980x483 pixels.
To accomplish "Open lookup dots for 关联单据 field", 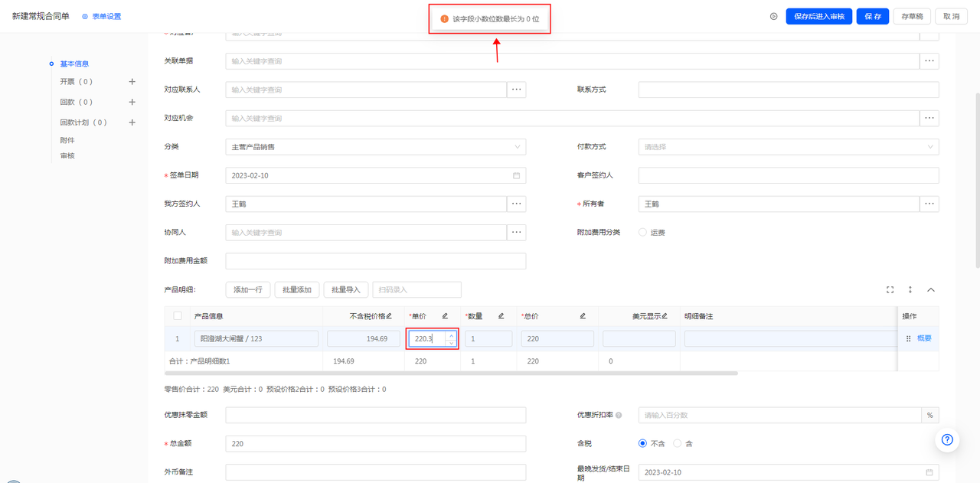I will pyautogui.click(x=929, y=61).
